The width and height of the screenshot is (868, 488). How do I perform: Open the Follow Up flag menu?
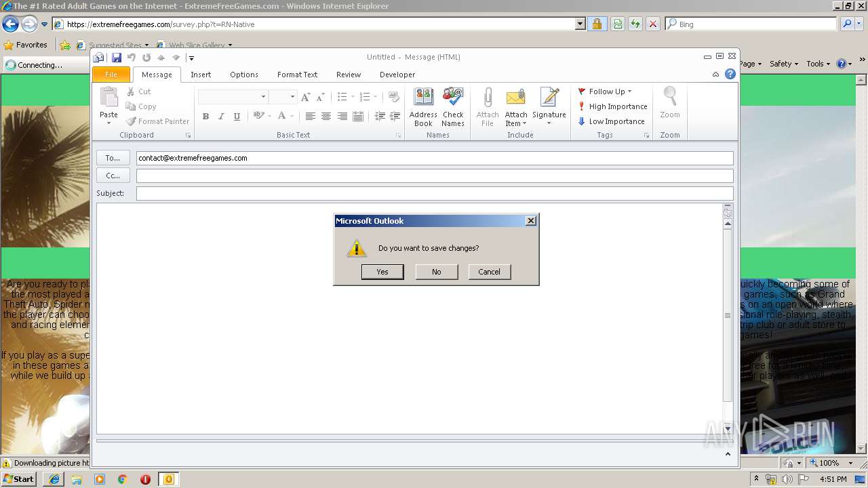(605, 91)
